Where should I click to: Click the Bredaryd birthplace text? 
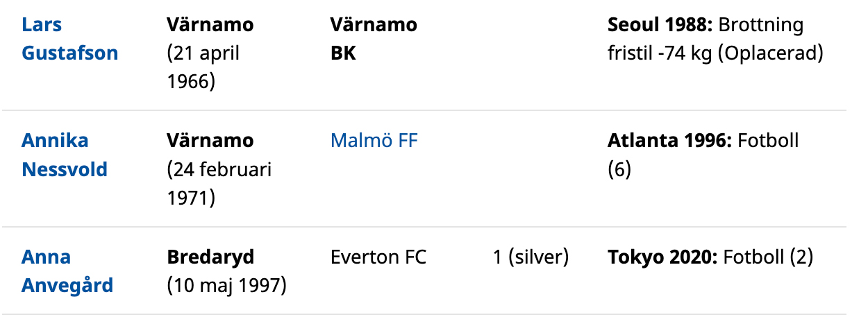(x=210, y=257)
